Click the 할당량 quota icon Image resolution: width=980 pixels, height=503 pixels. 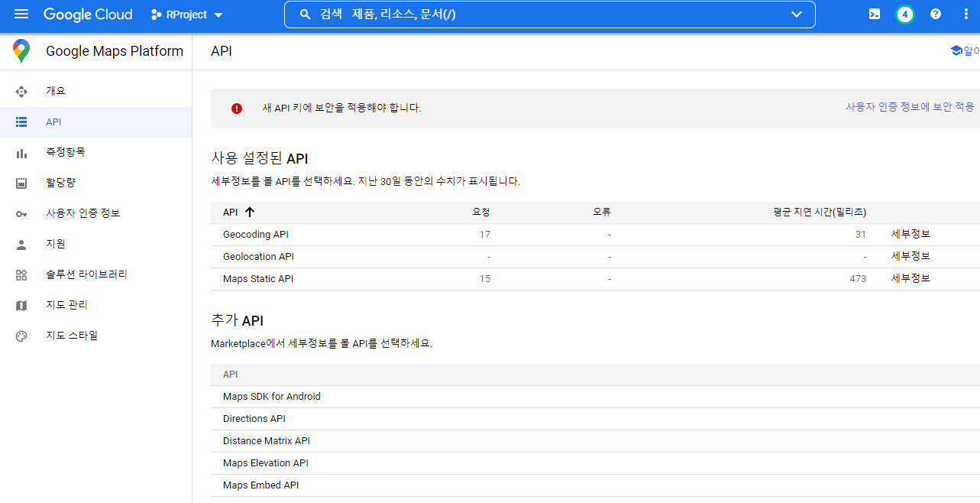coord(21,183)
